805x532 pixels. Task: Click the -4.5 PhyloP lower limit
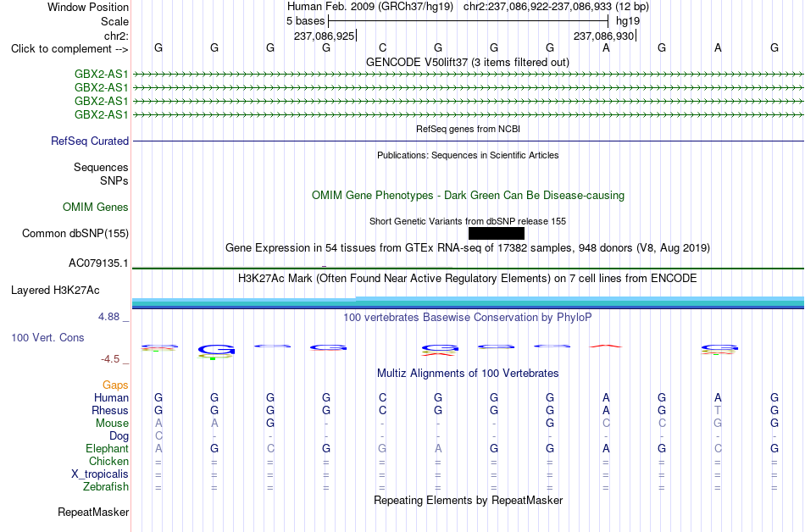pyautogui.click(x=110, y=359)
